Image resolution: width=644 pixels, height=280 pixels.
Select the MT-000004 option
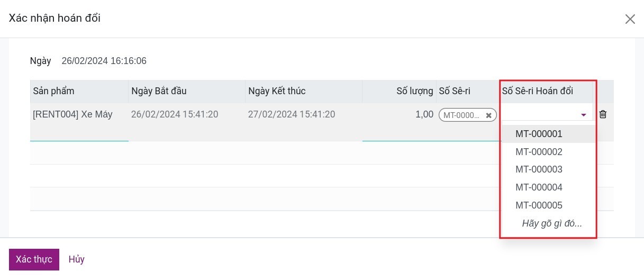[x=539, y=187]
